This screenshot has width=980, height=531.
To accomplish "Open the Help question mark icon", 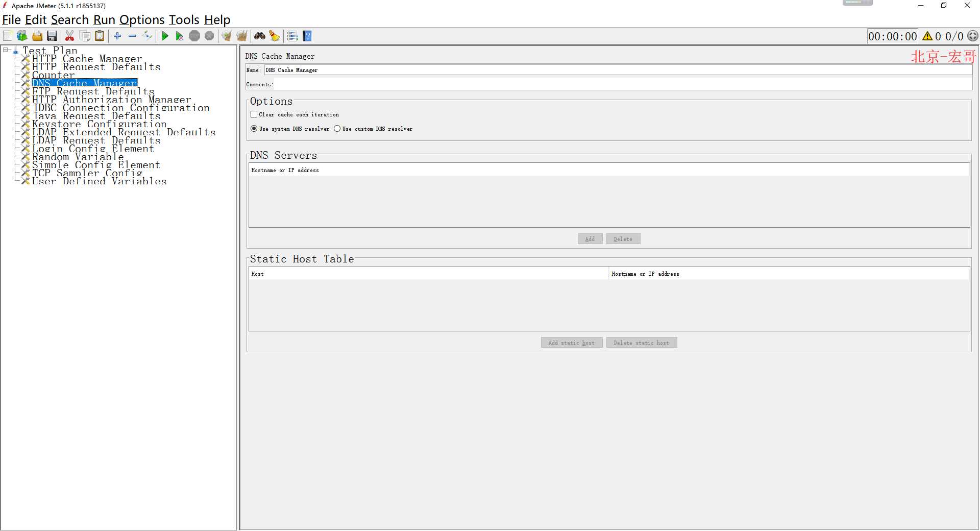I will [x=307, y=36].
